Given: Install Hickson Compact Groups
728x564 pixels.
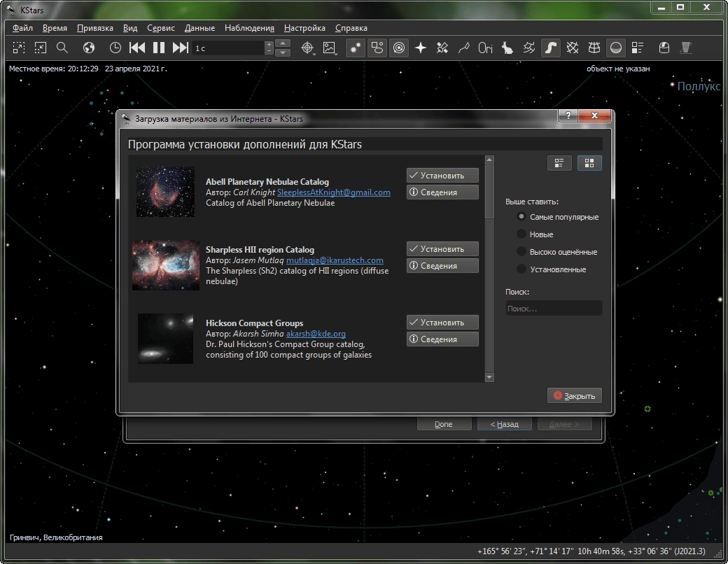Looking at the screenshot, I should [442, 322].
